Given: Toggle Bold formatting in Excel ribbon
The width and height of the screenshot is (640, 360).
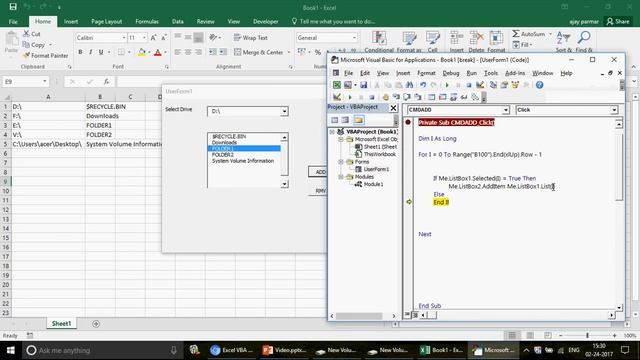Looking at the screenshot, I should pyautogui.click(x=80, y=52).
